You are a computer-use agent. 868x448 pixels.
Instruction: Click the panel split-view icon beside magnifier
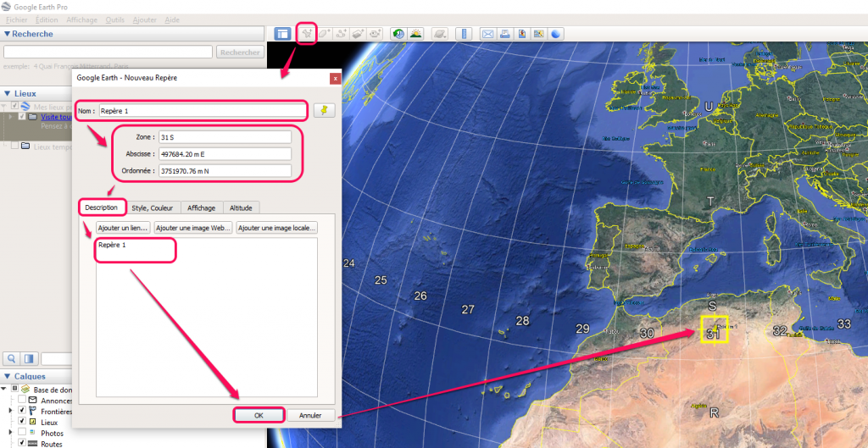click(x=29, y=358)
